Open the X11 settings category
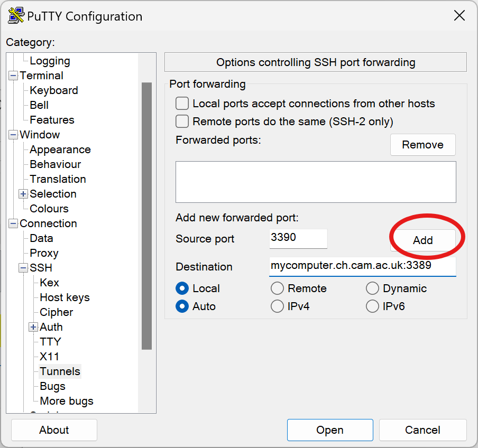The width and height of the screenshot is (478, 448). click(49, 357)
